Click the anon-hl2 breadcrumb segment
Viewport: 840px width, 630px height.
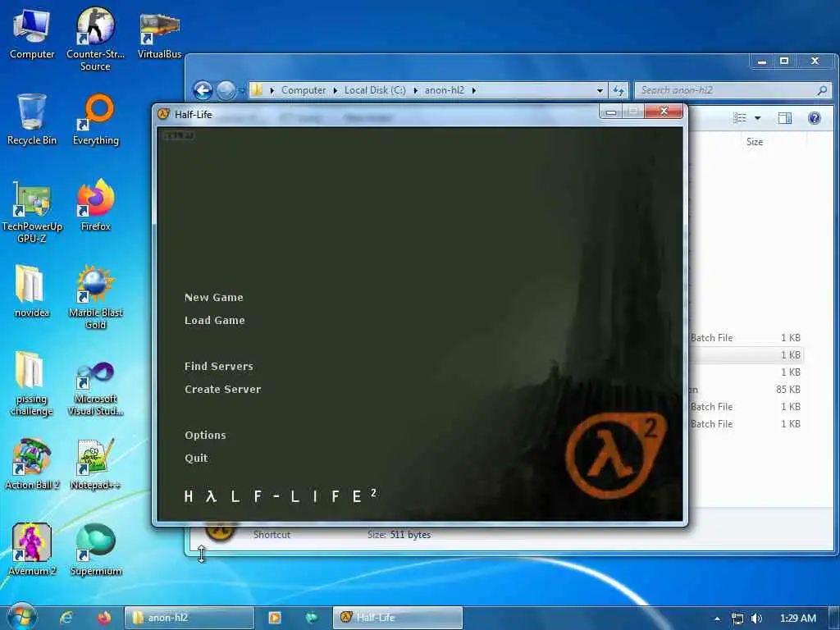click(445, 90)
